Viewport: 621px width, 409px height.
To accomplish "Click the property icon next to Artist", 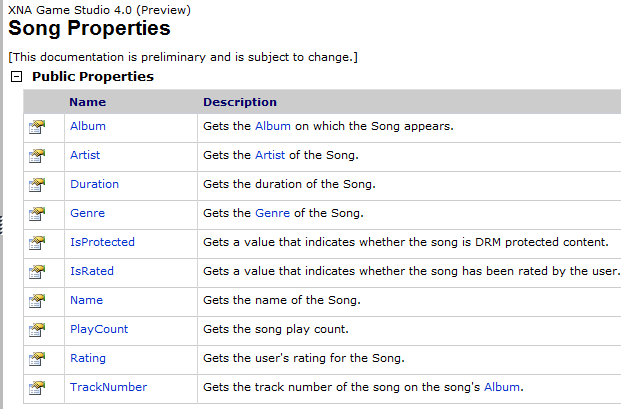I will 37,156.
